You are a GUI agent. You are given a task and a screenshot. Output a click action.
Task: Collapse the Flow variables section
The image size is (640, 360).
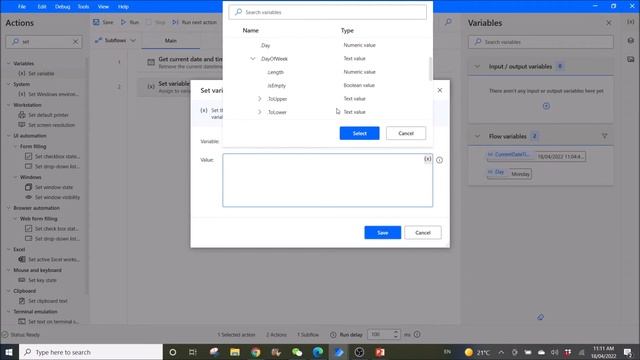(477, 136)
